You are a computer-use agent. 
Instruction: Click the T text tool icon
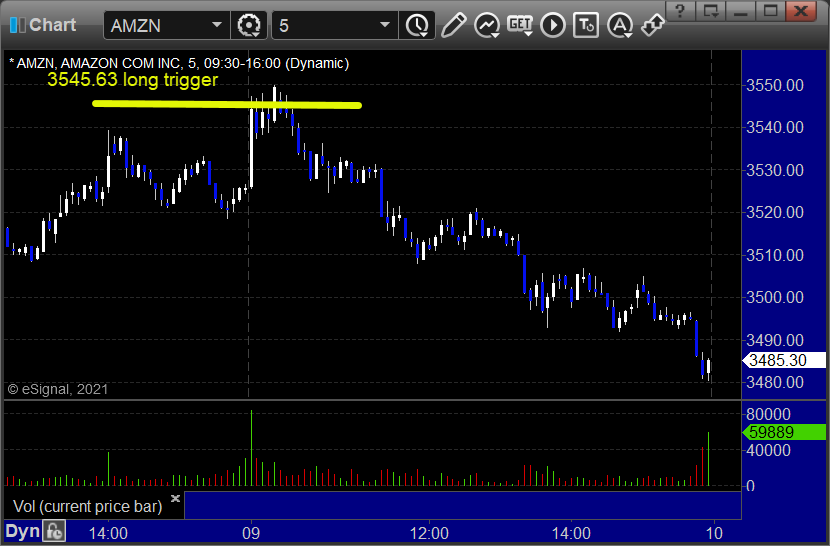tap(586, 25)
